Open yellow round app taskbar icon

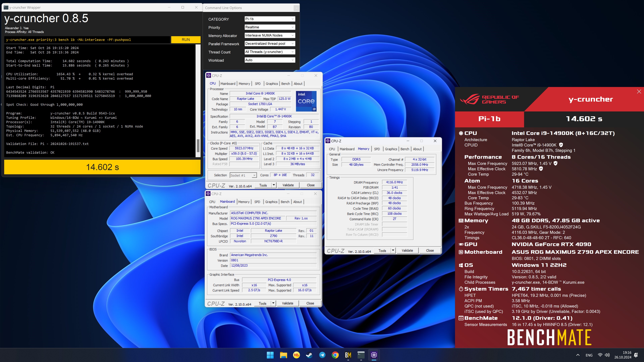pos(296,355)
